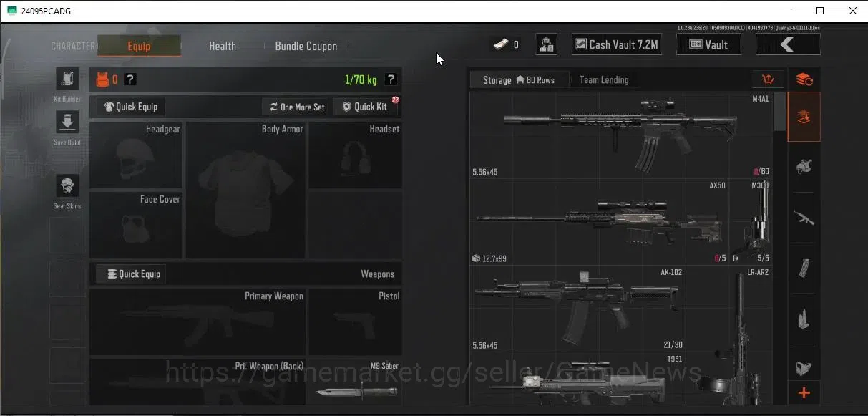Screen dimensions: 868x416
Task: Open the Bundle Coupon tab
Action: tap(306, 46)
